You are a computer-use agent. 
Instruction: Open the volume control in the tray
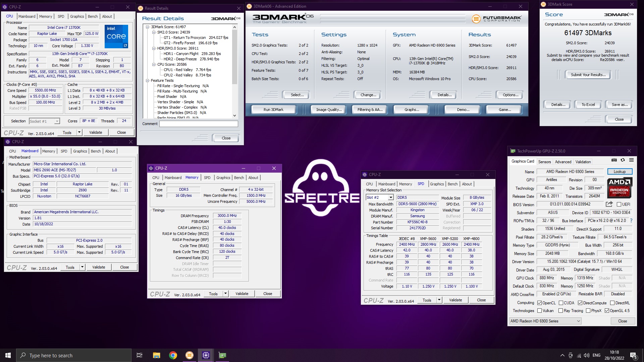pos(587,355)
